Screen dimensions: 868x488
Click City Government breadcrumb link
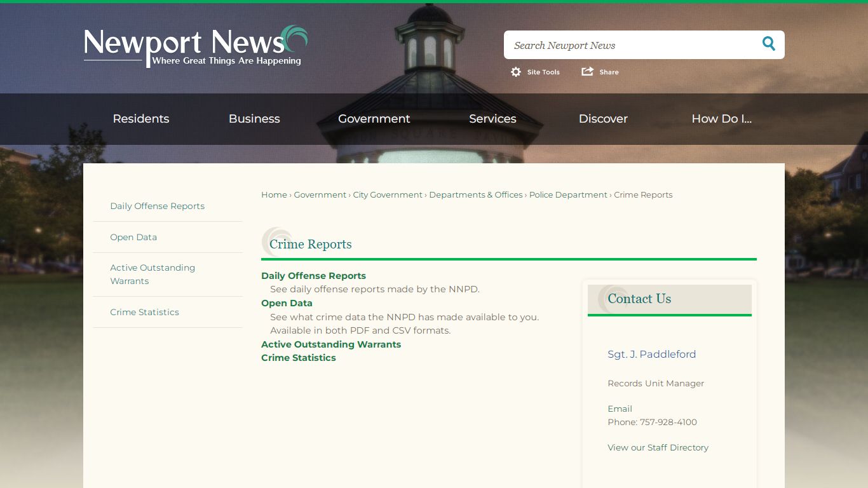click(388, 195)
